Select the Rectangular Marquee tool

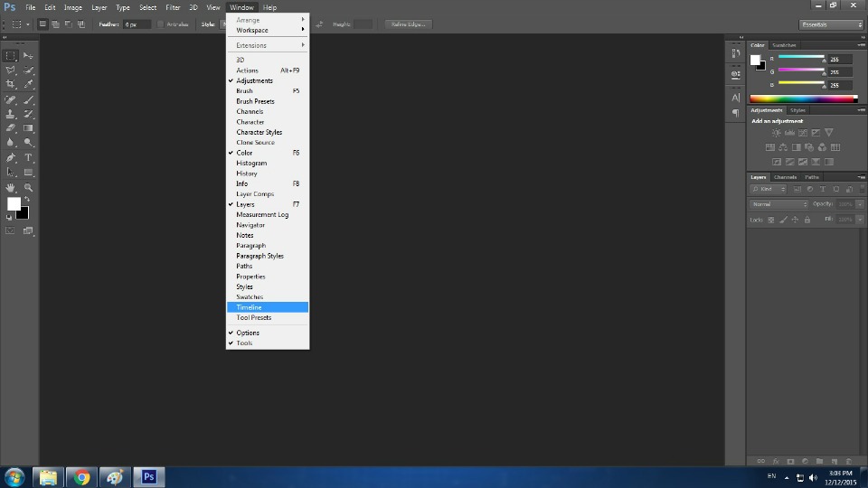tap(11, 56)
